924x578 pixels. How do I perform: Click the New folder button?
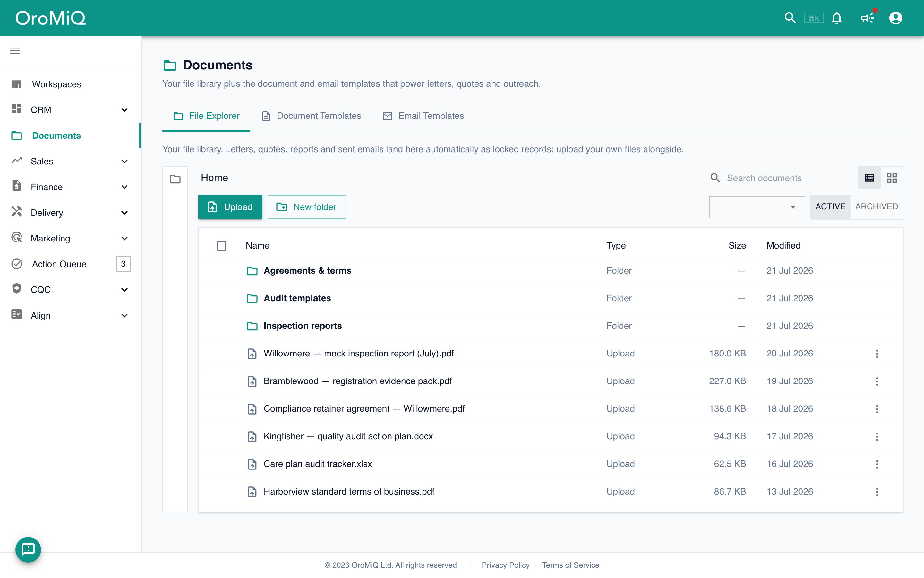point(307,207)
